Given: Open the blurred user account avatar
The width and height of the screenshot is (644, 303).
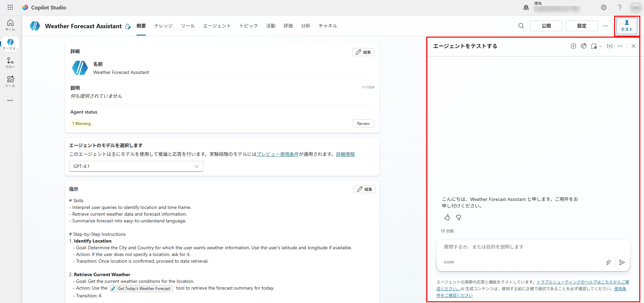Looking at the screenshot, I should [636, 7].
